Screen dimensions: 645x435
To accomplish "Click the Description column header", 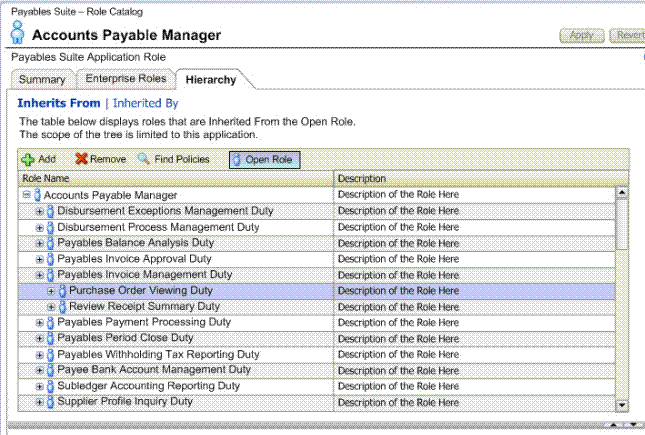I will [x=481, y=179].
